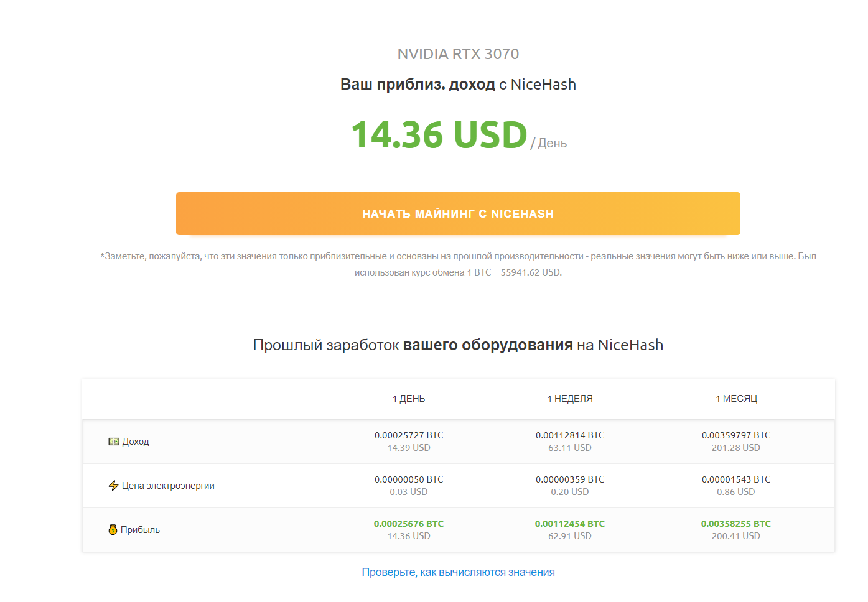Click the '0.00001543 BTC' monthly electricity cost
Viewport: 868px width, 602px height.
(736, 479)
